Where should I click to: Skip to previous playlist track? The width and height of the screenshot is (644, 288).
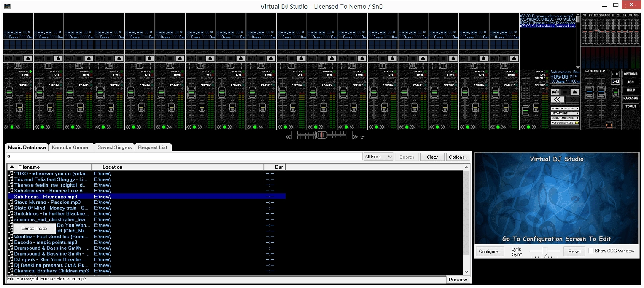(557, 100)
